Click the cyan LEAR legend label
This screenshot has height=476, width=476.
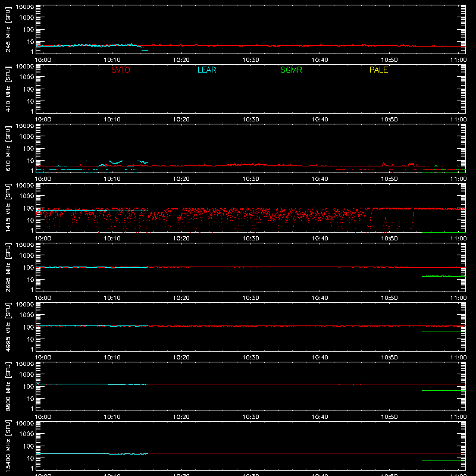point(206,70)
